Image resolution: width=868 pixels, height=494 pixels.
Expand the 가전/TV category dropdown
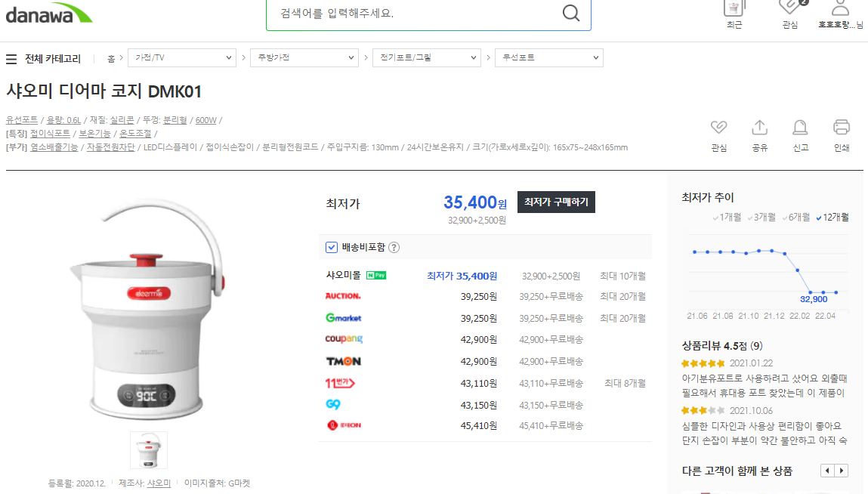[x=182, y=57]
